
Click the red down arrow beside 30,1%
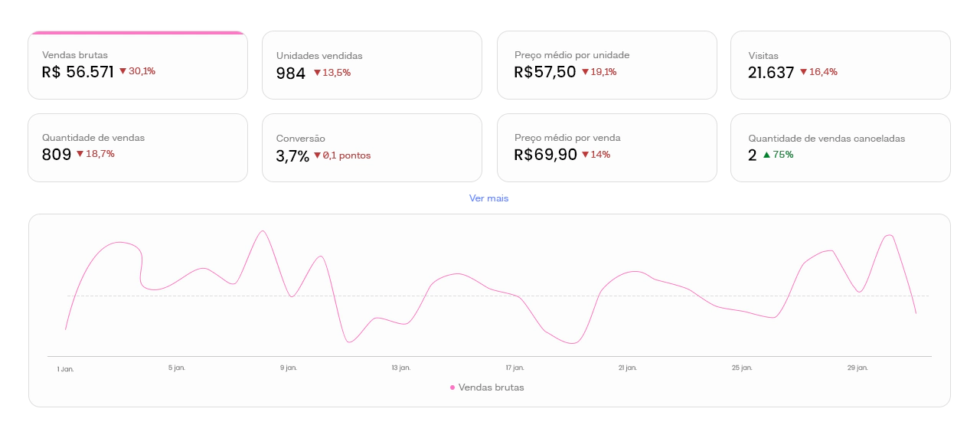tap(122, 71)
